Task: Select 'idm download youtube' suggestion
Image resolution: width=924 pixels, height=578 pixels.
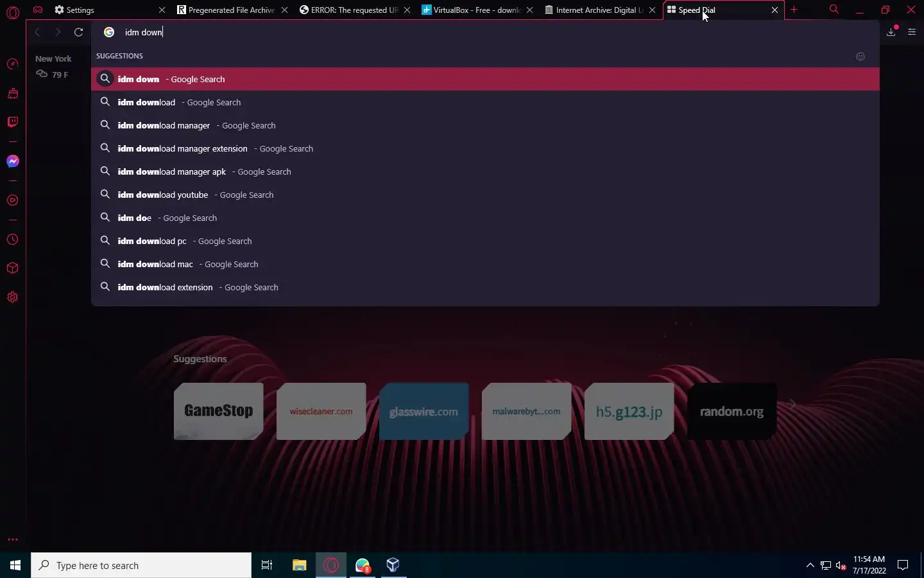Action: (x=485, y=195)
